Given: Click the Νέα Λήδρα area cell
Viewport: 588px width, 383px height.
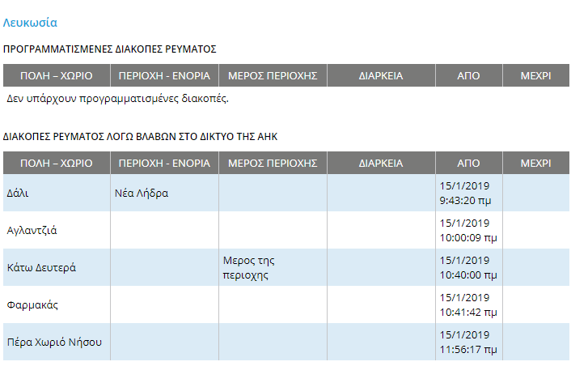Looking at the screenshot, I should click(x=164, y=193).
